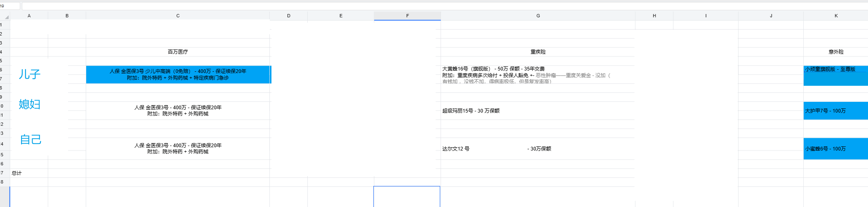Screen dimensions: 868x207
Task: Click 金医保3号 cell in the 自己 row
Action: [x=178, y=148]
